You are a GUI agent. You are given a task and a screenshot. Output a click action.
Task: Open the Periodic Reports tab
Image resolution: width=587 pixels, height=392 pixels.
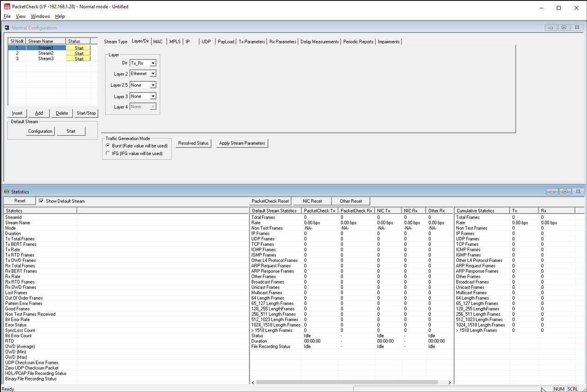(x=359, y=42)
